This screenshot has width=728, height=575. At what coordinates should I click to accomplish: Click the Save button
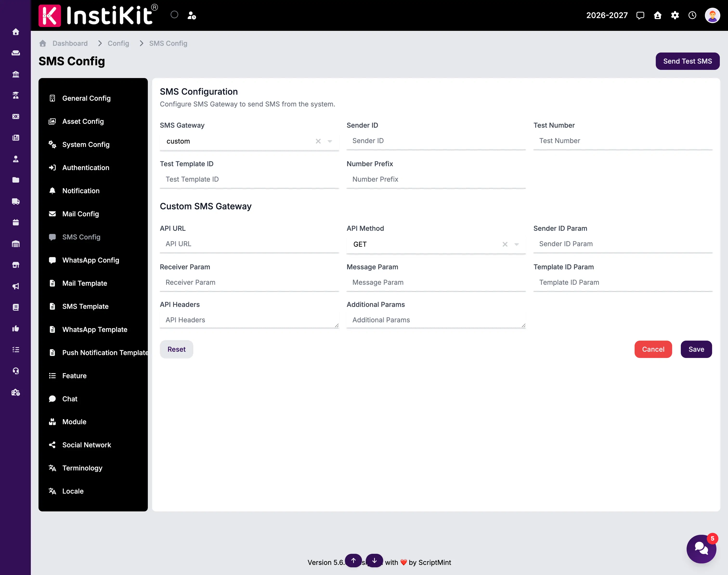tap(696, 350)
